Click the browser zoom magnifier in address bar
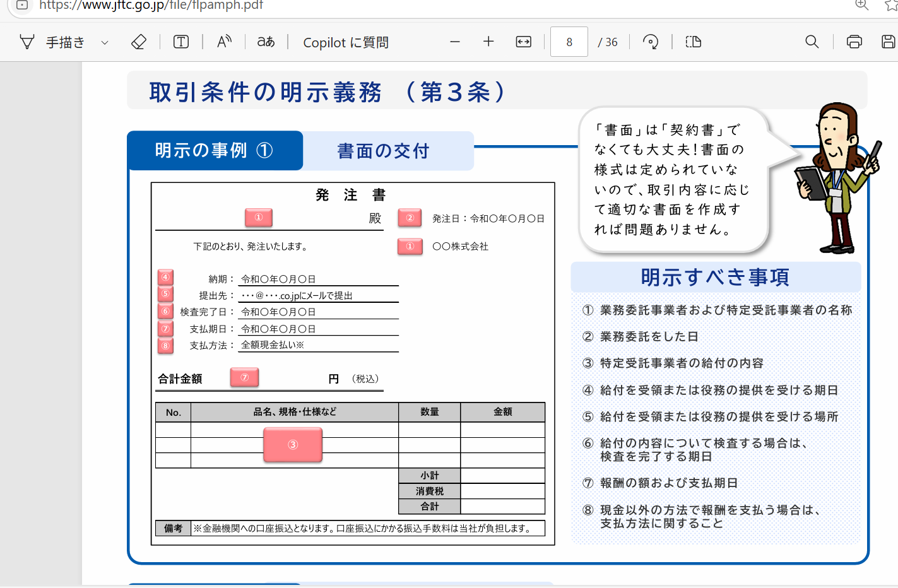 862,5
